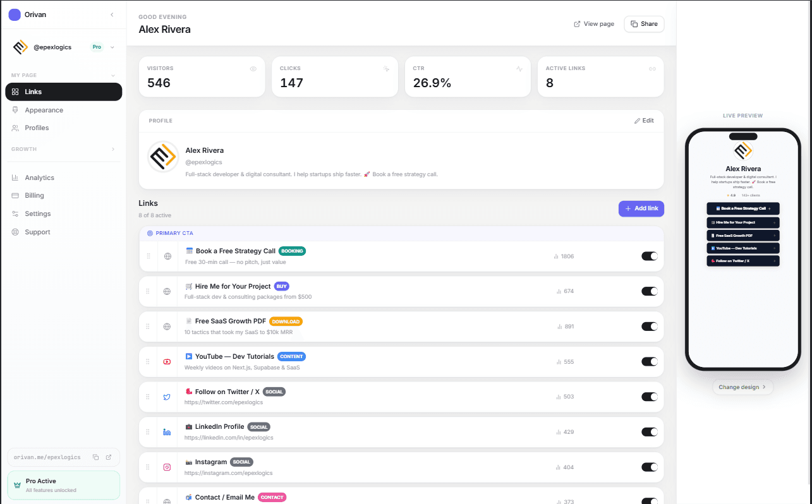This screenshot has width=812, height=504.
Task: Open Book a Free Strategy Call in live preview
Action: point(743,208)
